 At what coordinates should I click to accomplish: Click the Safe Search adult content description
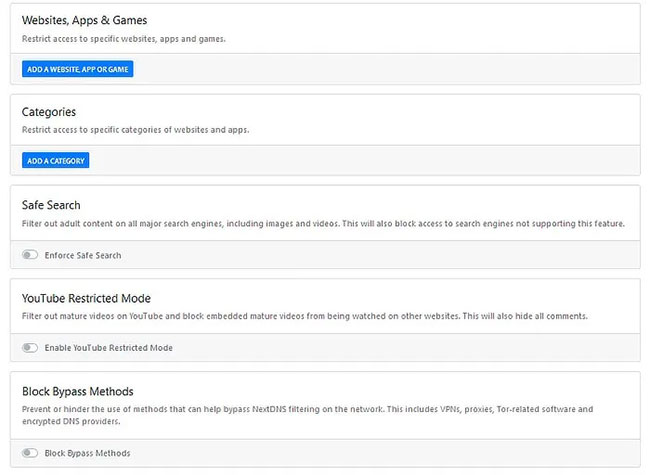[323, 223]
